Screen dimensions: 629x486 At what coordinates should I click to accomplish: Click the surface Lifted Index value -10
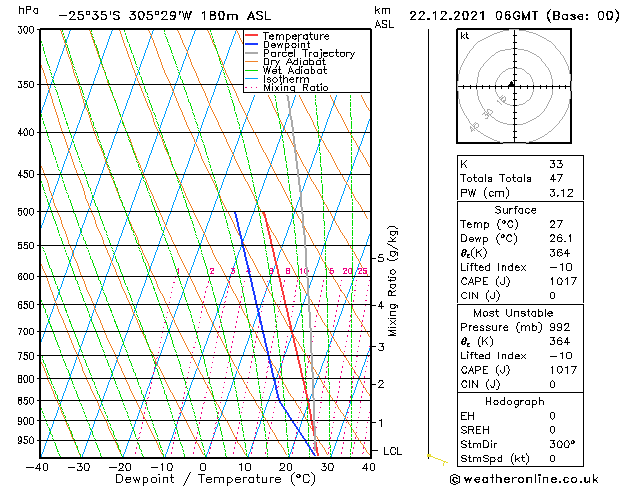tap(561, 267)
